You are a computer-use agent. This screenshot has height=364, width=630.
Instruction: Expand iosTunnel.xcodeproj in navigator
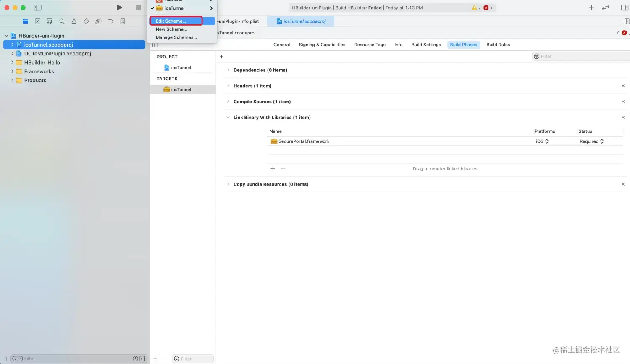pyautogui.click(x=12, y=45)
